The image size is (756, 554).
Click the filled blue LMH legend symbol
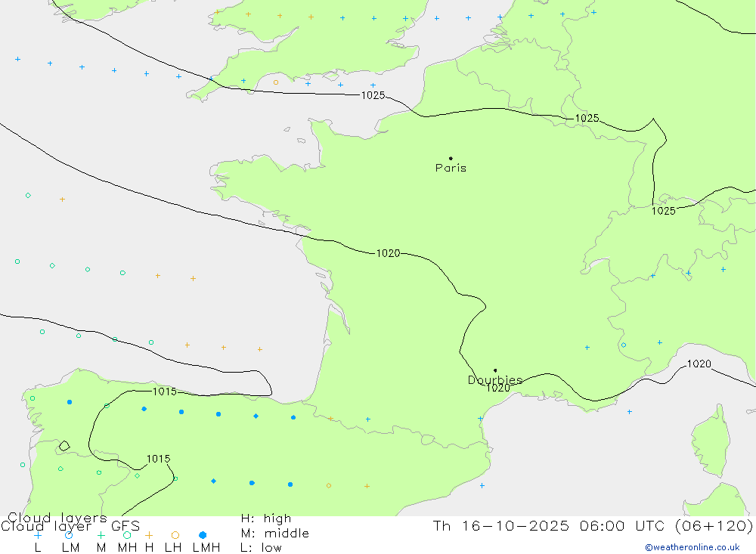tap(203, 535)
